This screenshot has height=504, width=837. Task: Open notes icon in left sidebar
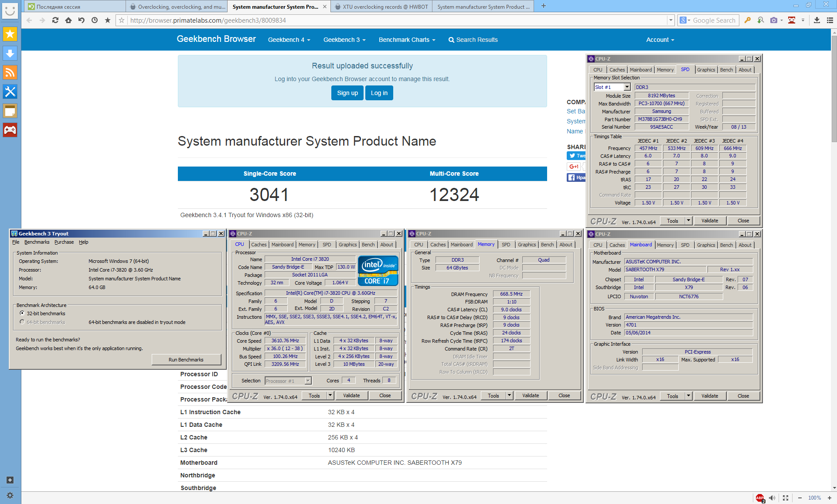click(x=10, y=111)
